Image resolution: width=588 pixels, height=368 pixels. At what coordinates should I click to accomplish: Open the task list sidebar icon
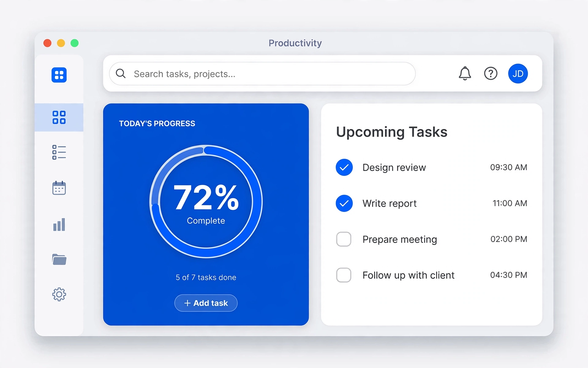(59, 152)
